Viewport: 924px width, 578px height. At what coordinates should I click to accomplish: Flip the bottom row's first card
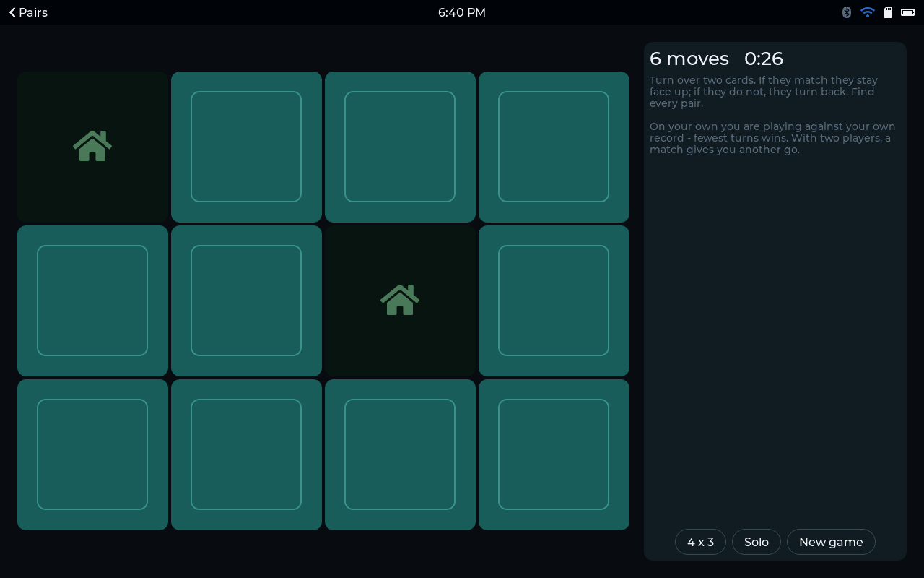pos(92,454)
